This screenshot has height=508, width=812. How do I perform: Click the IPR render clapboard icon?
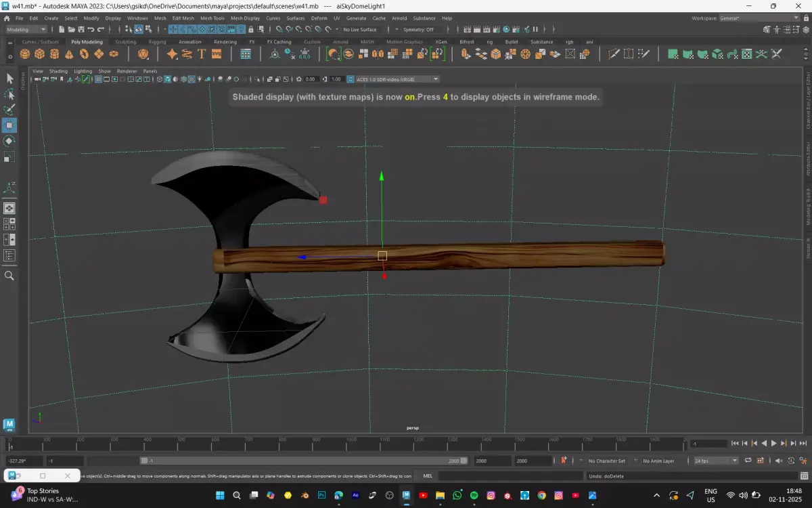(x=487, y=29)
